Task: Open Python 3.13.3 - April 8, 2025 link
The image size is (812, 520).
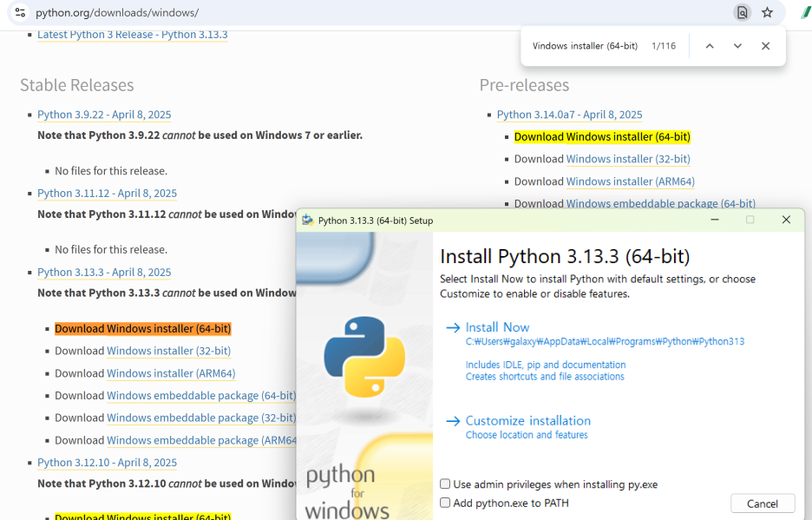Action: (x=104, y=273)
